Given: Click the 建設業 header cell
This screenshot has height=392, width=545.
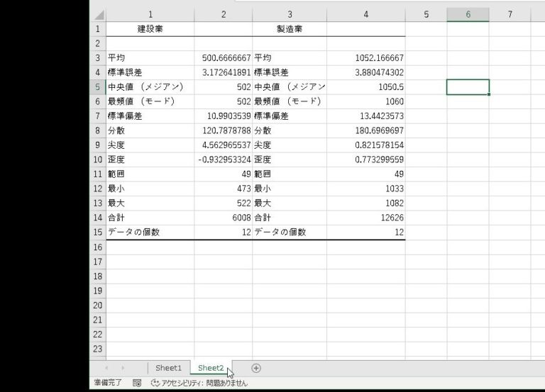Looking at the screenshot, I should [x=150, y=29].
